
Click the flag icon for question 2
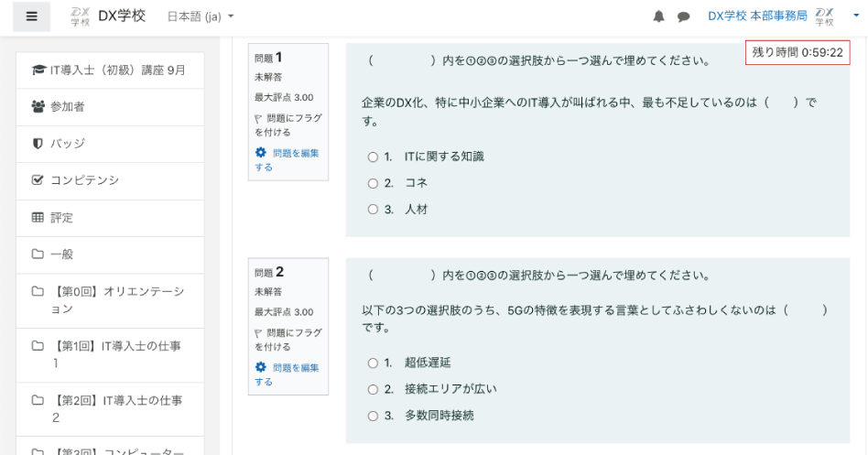pyautogui.click(x=258, y=333)
